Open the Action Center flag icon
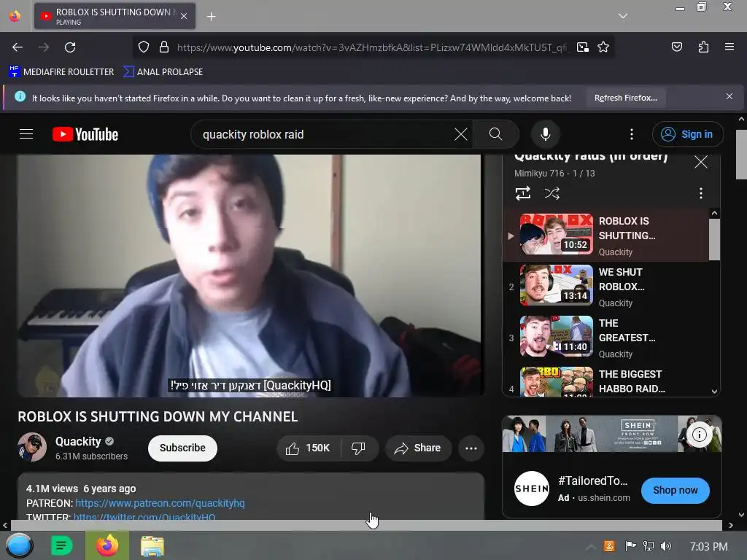 click(x=630, y=546)
